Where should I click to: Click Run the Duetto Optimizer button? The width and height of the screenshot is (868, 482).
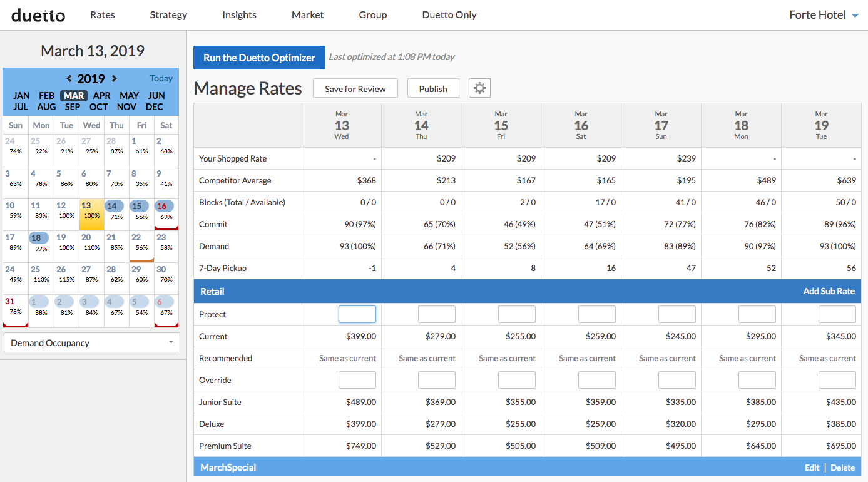click(x=259, y=58)
